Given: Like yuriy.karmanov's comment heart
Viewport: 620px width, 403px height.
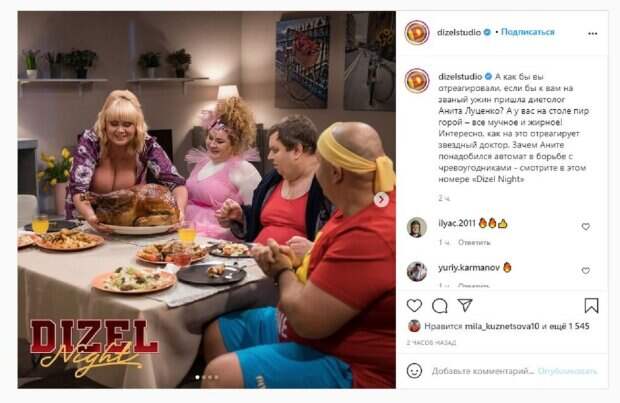Looking at the screenshot, I should (586, 271).
